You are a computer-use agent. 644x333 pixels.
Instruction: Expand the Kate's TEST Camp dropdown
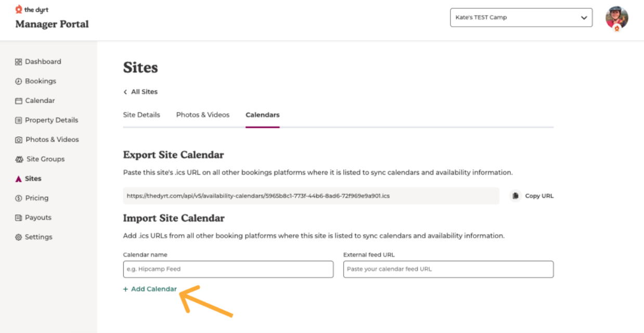click(x=521, y=17)
